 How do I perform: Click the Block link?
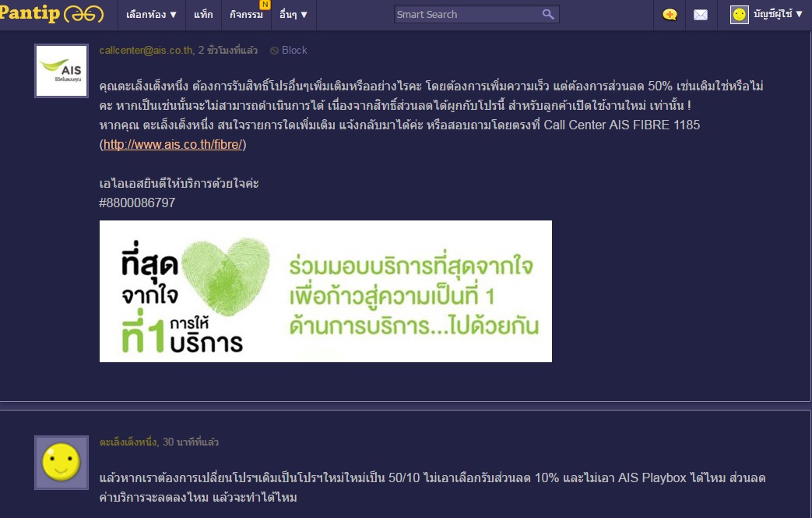tap(294, 51)
